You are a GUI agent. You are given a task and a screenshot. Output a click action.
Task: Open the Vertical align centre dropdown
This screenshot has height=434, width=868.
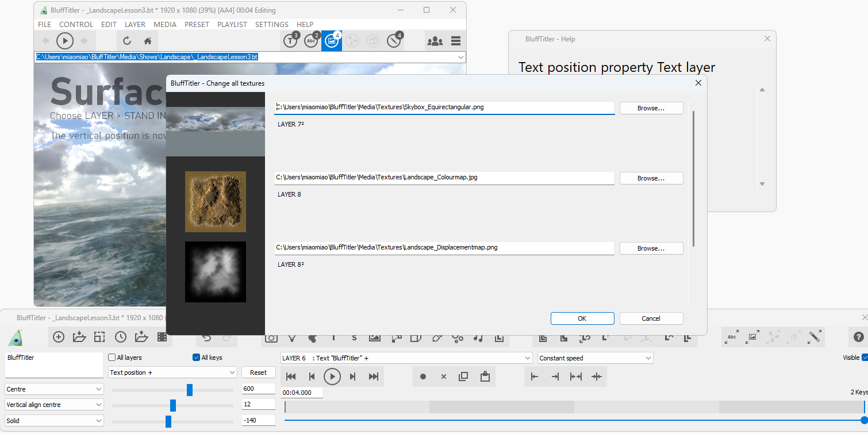coord(54,405)
